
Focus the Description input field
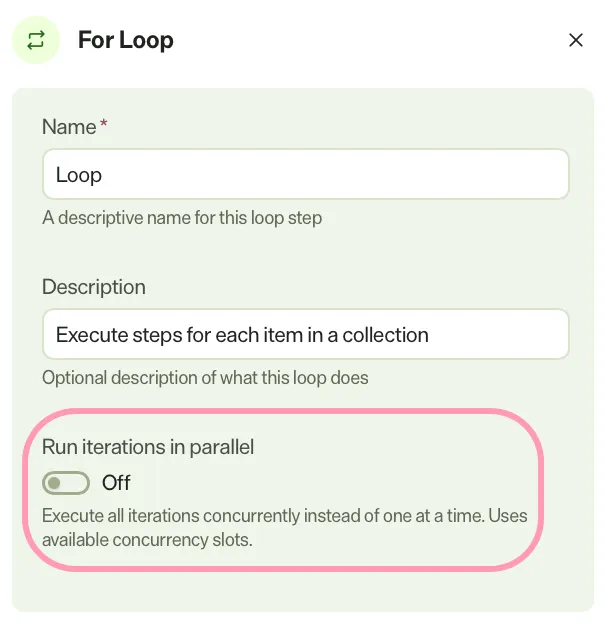306,334
